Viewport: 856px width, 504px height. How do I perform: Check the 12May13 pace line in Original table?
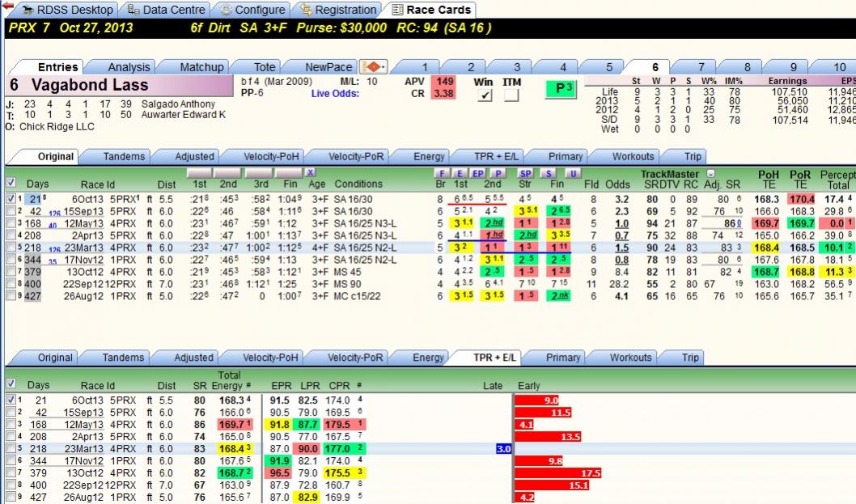coord(11,222)
